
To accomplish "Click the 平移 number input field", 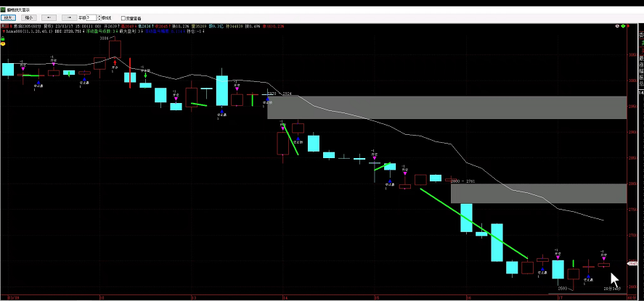I will pyautogui.click(x=91, y=17).
